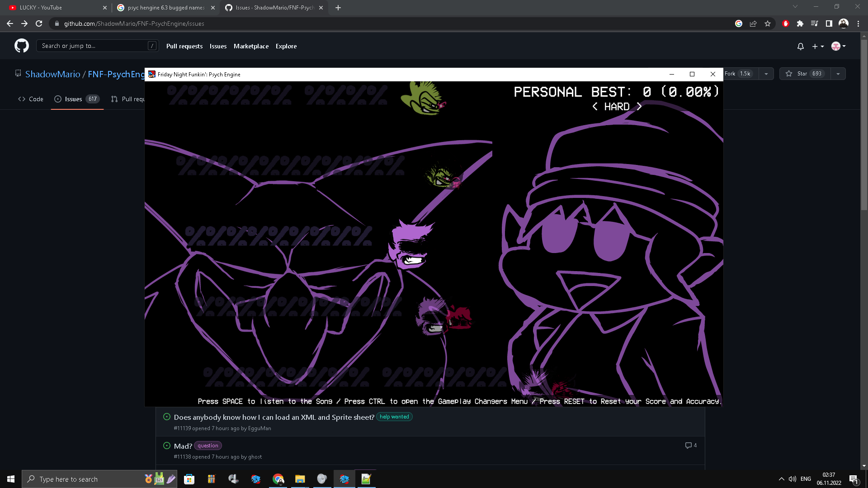Open GitHub notifications bell
This screenshot has width=868, height=488.
[800, 46]
